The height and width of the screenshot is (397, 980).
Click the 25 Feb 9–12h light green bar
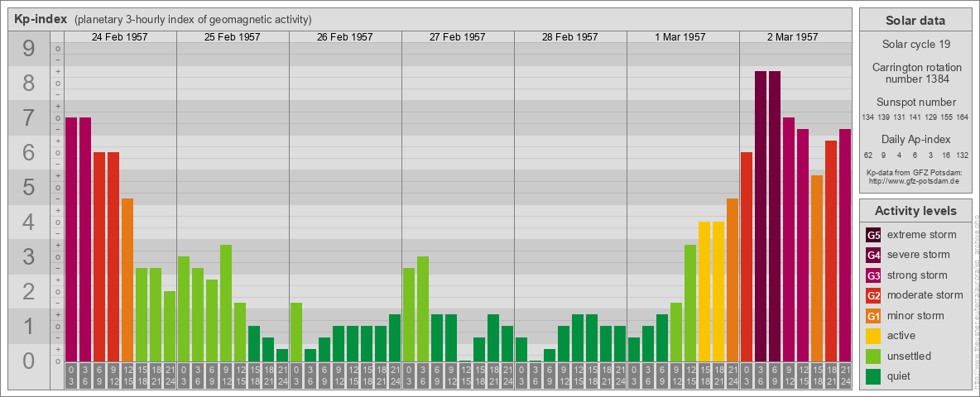(226, 303)
